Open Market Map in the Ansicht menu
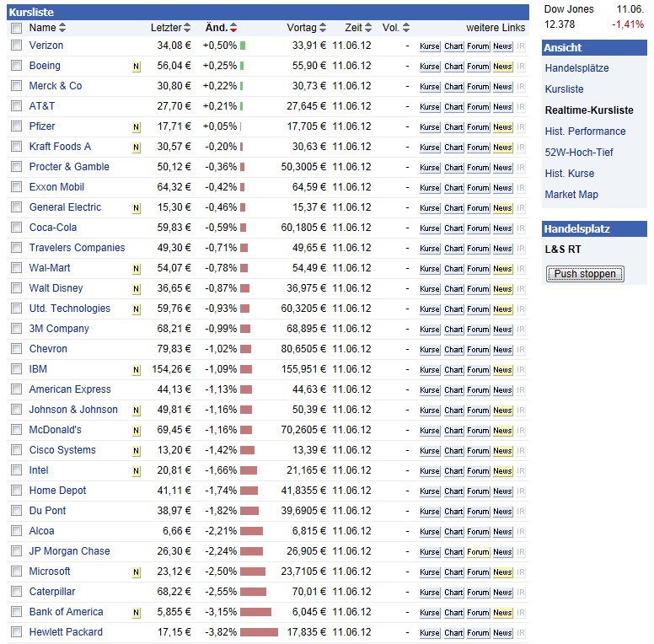 tap(571, 195)
